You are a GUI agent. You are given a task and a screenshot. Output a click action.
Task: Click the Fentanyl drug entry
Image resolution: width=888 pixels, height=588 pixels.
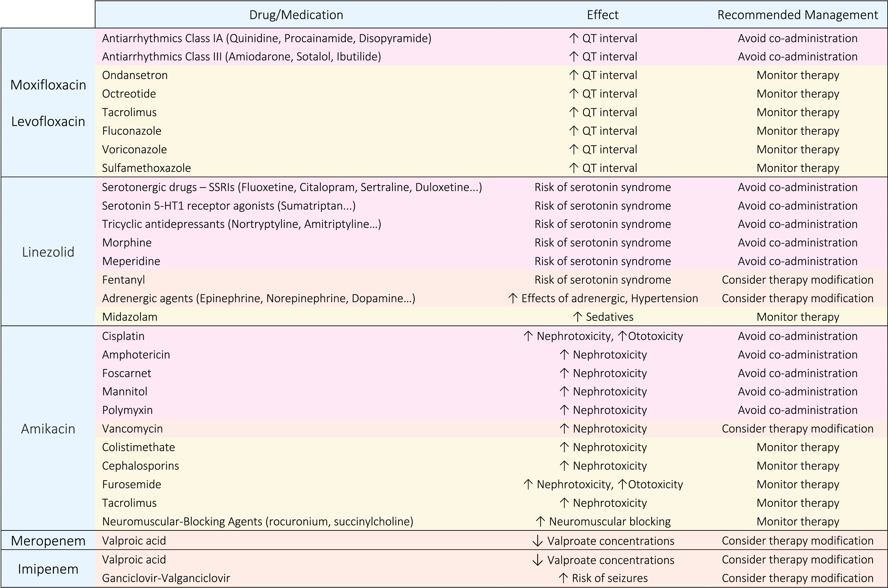(x=123, y=280)
